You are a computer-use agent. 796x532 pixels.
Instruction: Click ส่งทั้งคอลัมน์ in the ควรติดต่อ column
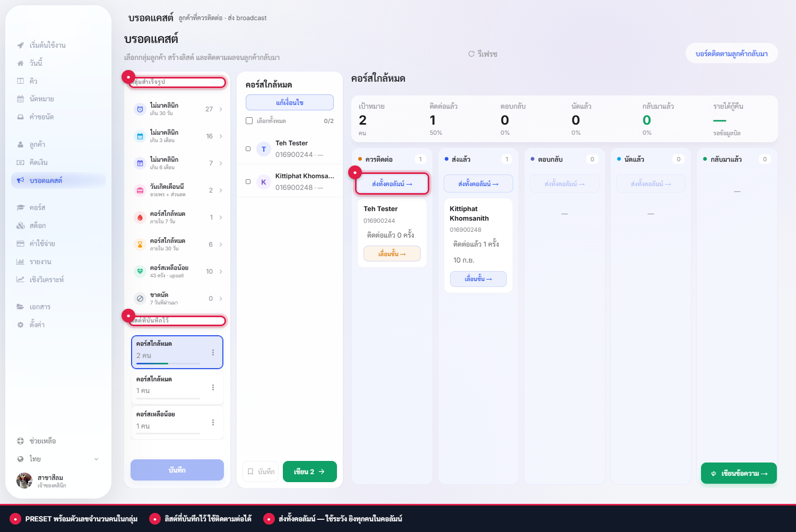point(392,184)
